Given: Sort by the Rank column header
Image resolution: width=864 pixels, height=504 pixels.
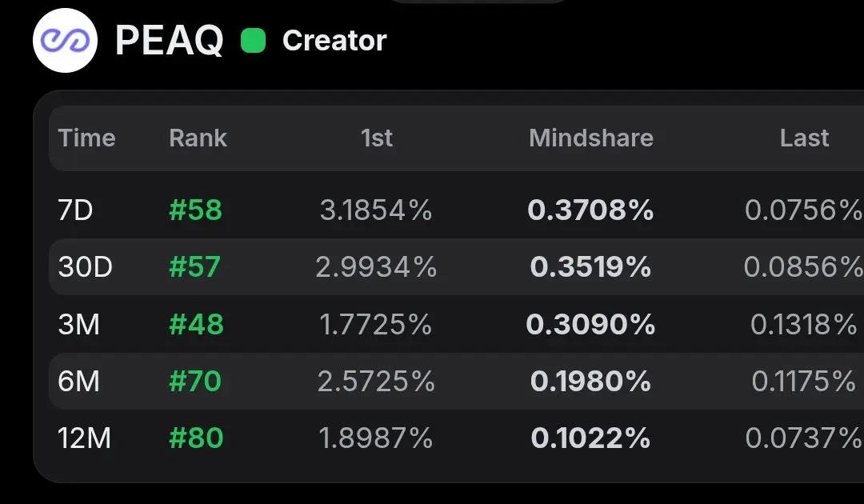Looking at the screenshot, I should (198, 138).
